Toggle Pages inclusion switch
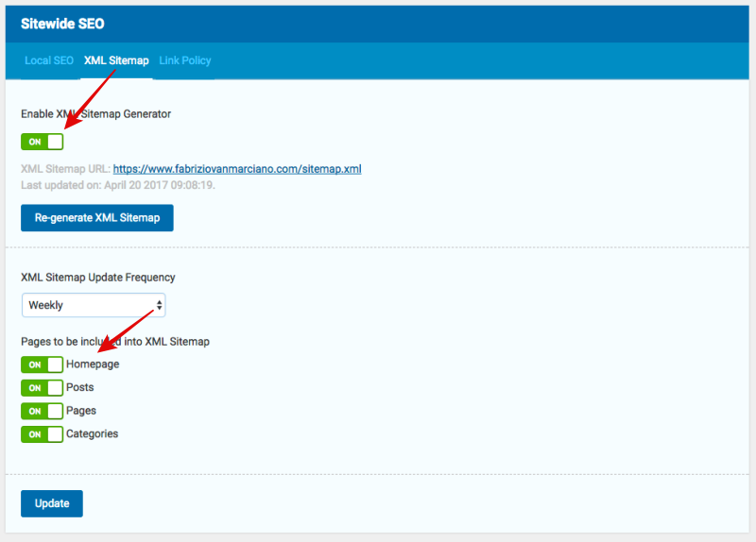 coord(42,411)
